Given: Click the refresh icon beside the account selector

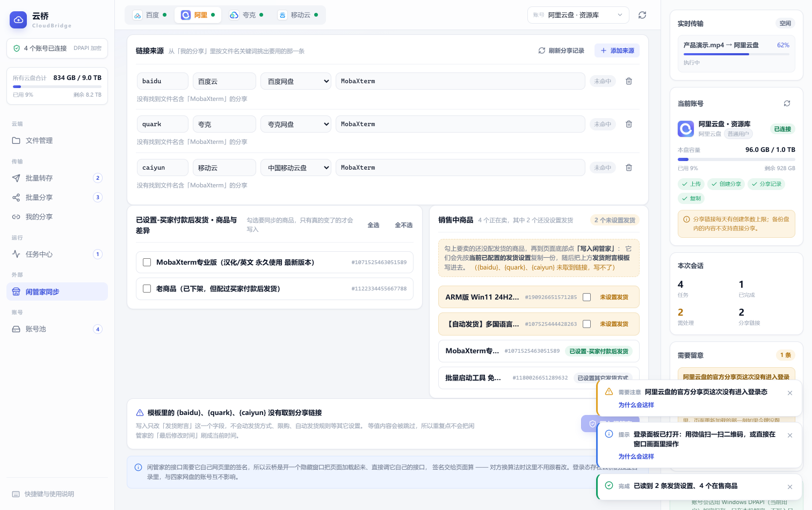Looking at the screenshot, I should tap(642, 15).
